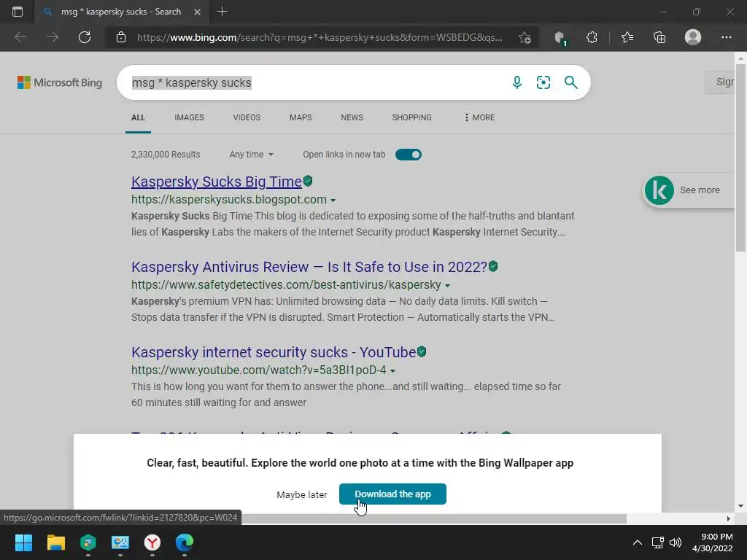Screen dimensions: 747x560
Task: Switch to the MAPS tab
Action: coord(301,117)
